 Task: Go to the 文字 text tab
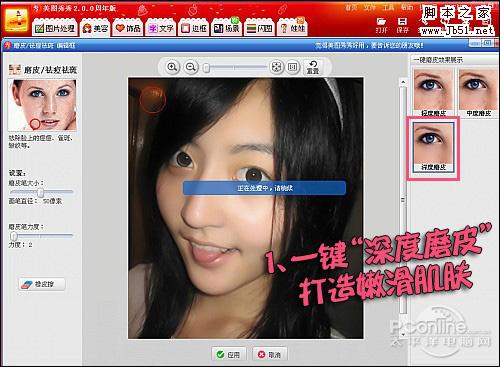tap(161, 28)
